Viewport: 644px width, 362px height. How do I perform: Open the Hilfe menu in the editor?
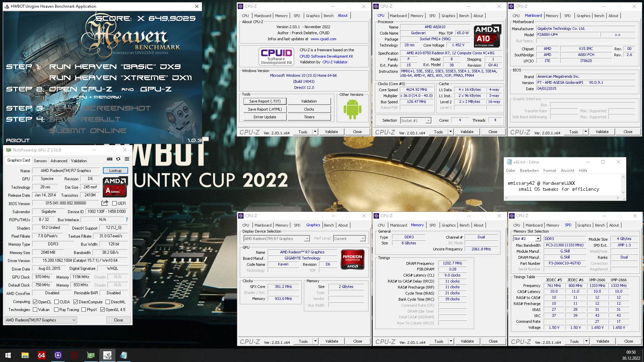pyautogui.click(x=583, y=171)
